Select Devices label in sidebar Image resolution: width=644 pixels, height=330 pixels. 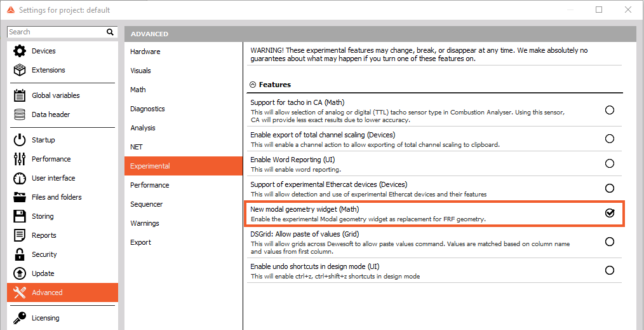click(x=44, y=51)
